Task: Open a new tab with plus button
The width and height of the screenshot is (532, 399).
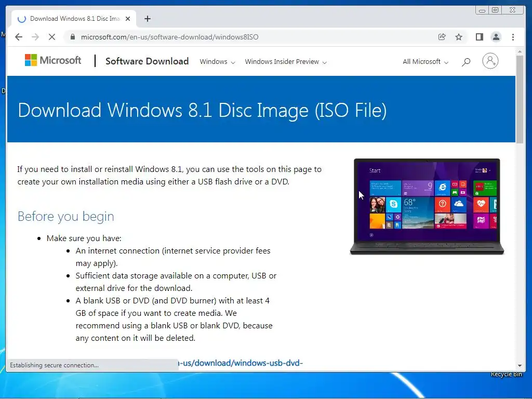Action: coord(147,19)
